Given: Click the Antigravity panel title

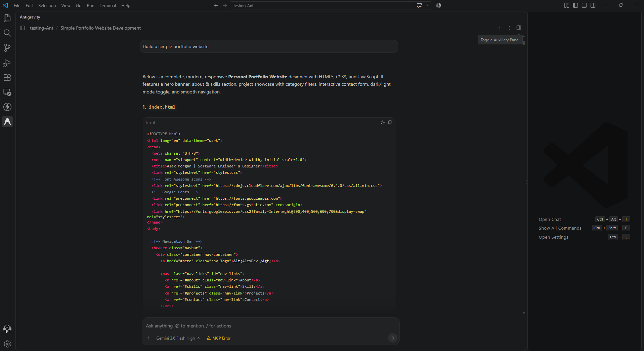Looking at the screenshot, I should click(30, 17).
